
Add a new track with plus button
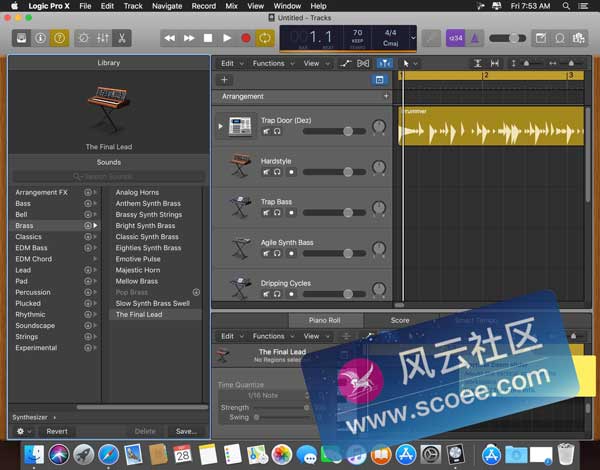point(225,80)
